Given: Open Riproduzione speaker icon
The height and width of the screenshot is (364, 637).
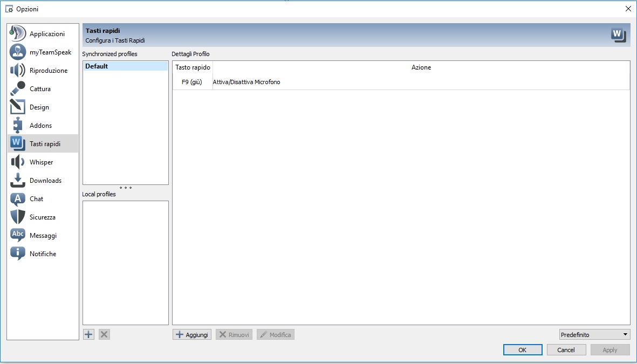Looking at the screenshot, I should tap(18, 71).
